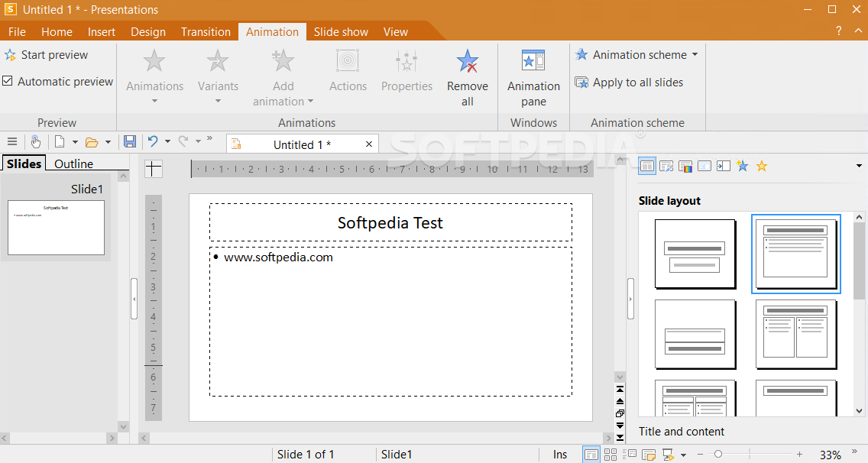Click the Open folder icon
This screenshot has height=463, width=868.
tap(92, 142)
